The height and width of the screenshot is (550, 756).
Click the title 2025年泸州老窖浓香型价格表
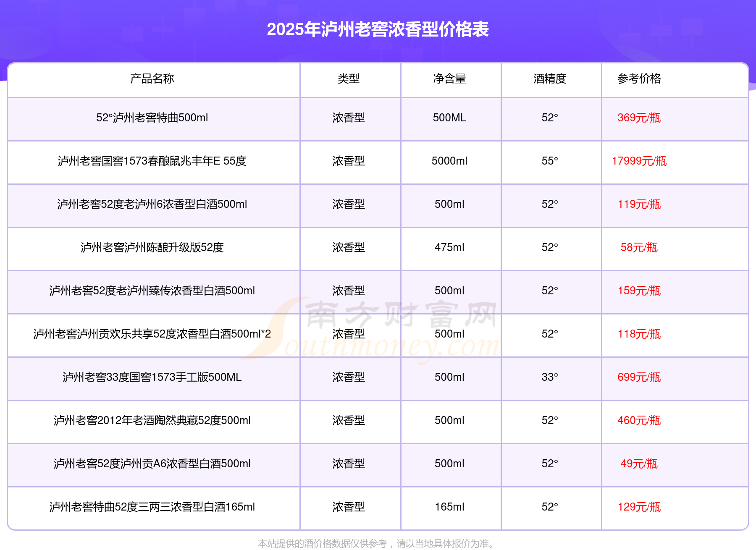coord(378,29)
